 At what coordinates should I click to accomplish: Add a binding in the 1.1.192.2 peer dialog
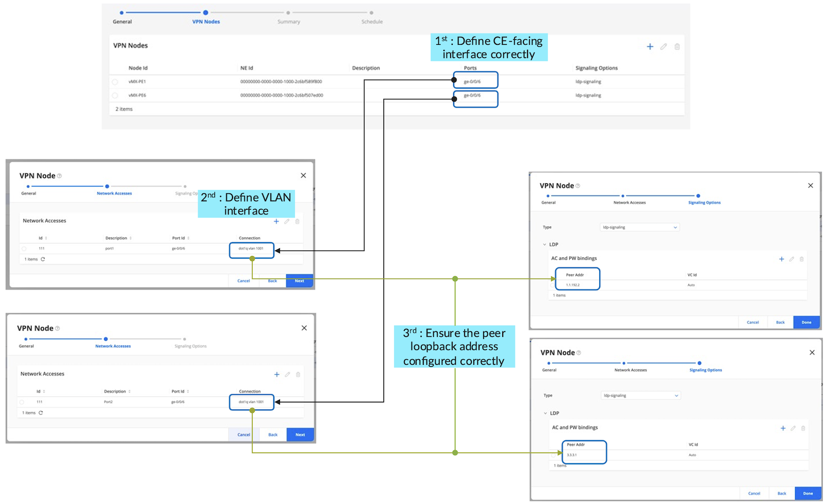tap(782, 259)
